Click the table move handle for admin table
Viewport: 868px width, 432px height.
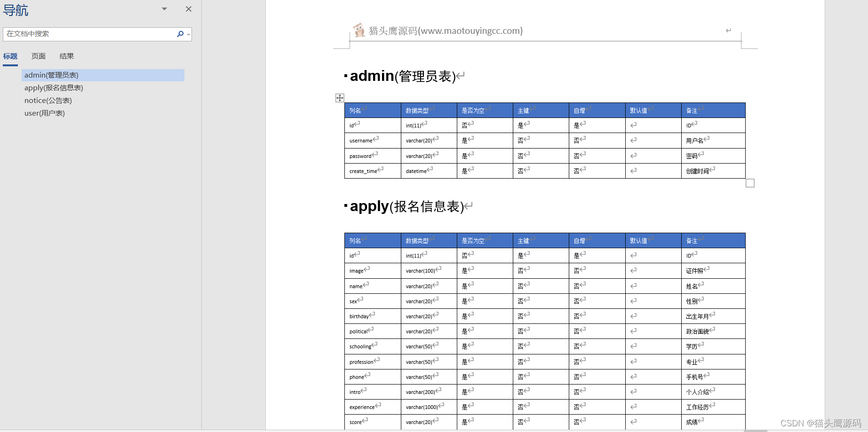coord(340,98)
